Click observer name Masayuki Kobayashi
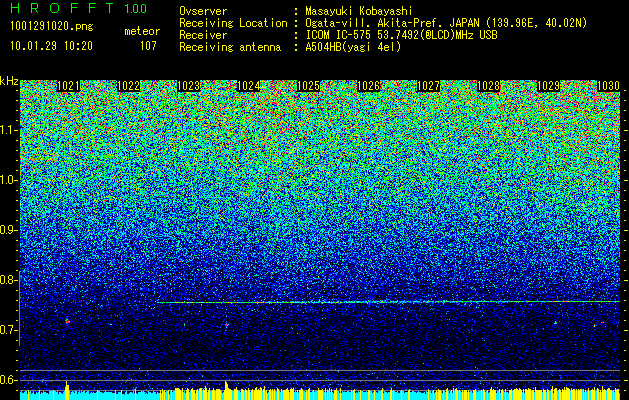629x400 pixels. point(359,11)
